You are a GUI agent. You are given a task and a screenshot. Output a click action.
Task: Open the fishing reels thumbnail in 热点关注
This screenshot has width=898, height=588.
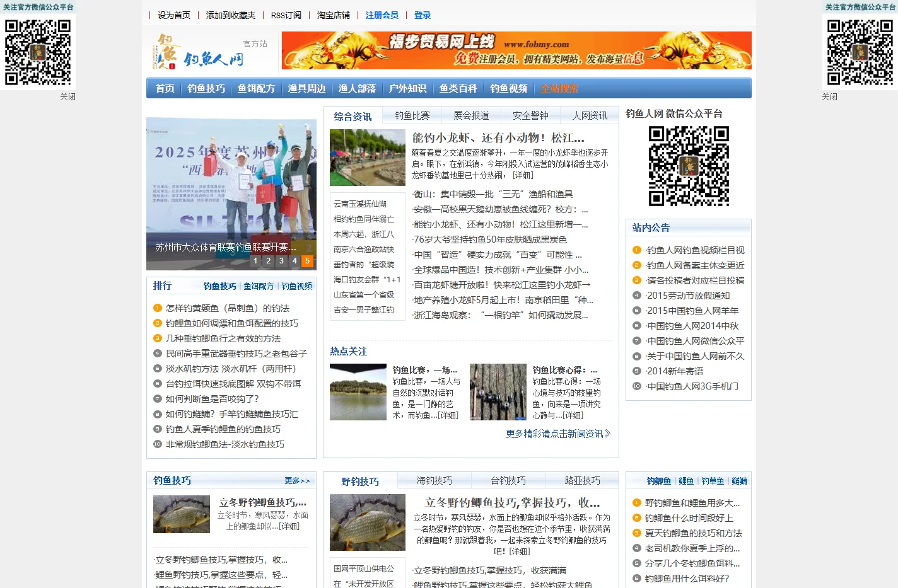498,392
